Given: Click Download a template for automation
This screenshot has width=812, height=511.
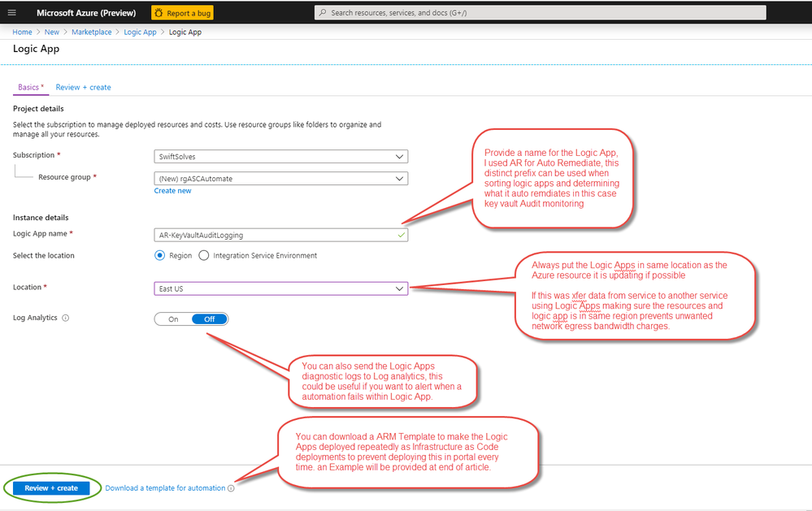Looking at the screenshot, I should [165, 488].
